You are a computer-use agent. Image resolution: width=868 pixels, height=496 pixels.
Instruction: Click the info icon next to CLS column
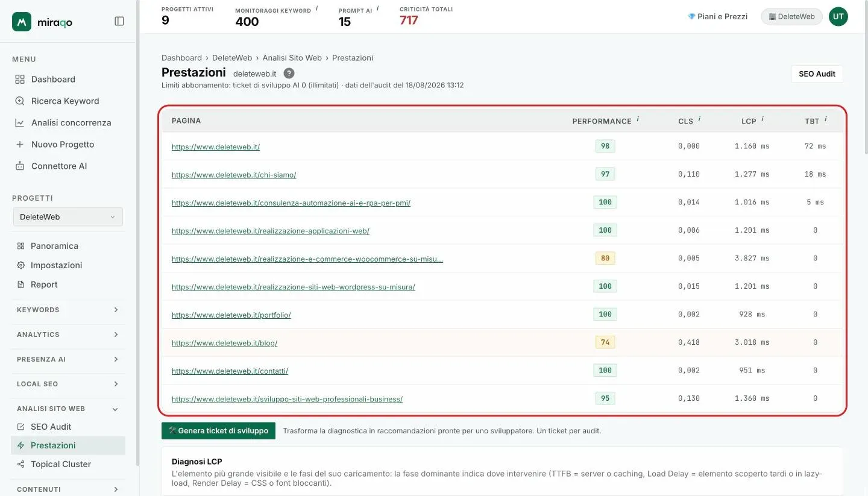pos(699,119)
